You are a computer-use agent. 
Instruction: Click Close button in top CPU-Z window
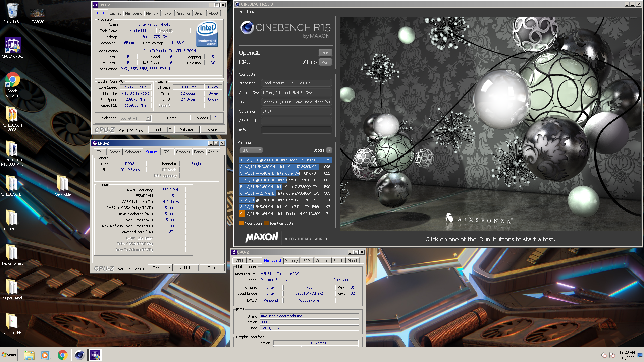tap(212, 129)
